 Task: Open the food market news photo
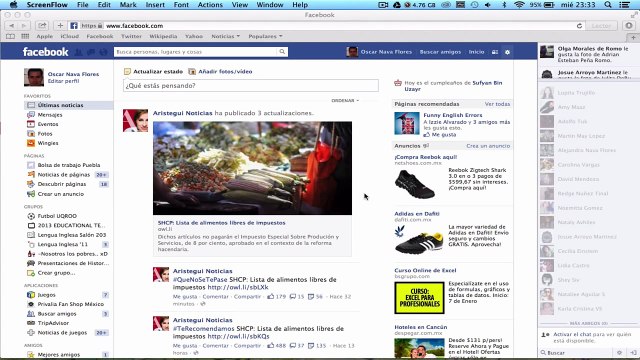(x=252, y=168)
